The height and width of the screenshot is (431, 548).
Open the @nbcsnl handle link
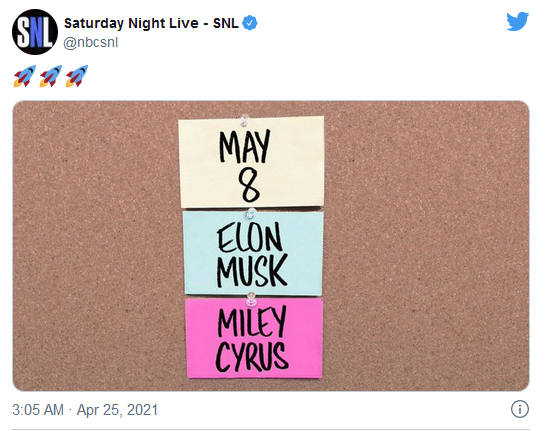[91, 43]
